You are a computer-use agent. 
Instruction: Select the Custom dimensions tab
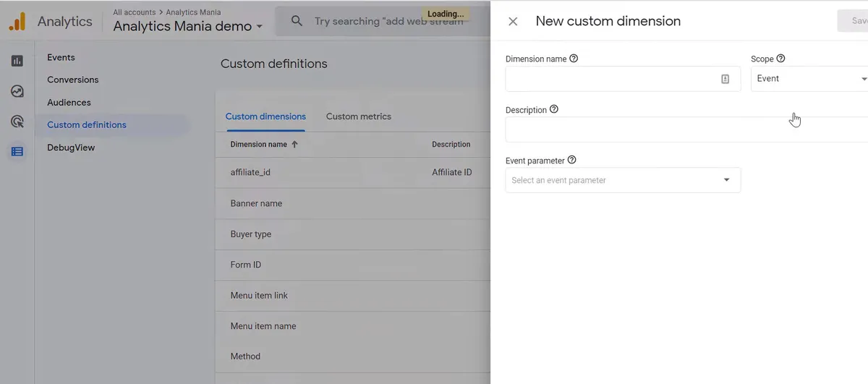[x=265, y=116]
